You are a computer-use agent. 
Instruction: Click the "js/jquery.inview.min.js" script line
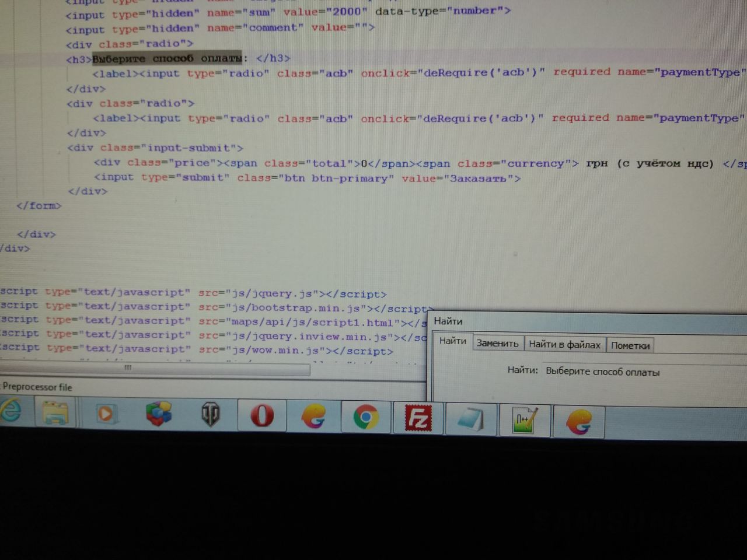(x=213, y=335)
